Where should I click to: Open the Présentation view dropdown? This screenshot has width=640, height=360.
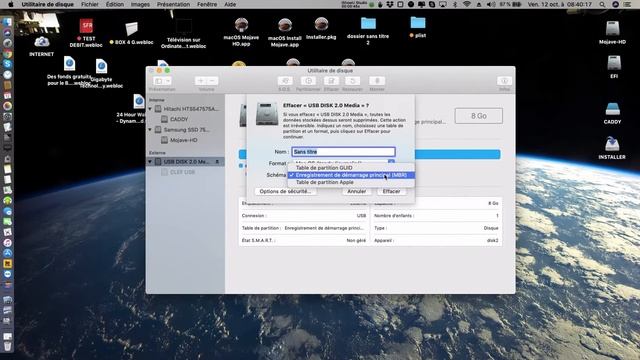[162, 81]
